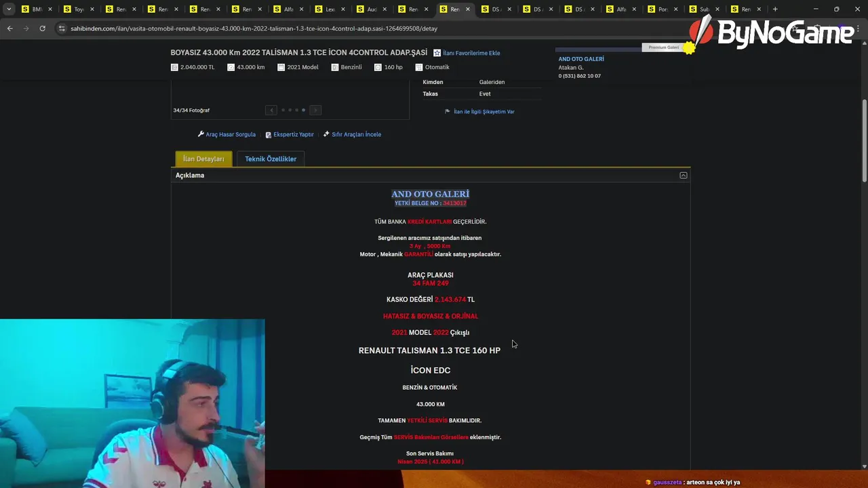
Task: Select the last photo pagination dot
Action: pyautogui.click(x=303, y=110)
